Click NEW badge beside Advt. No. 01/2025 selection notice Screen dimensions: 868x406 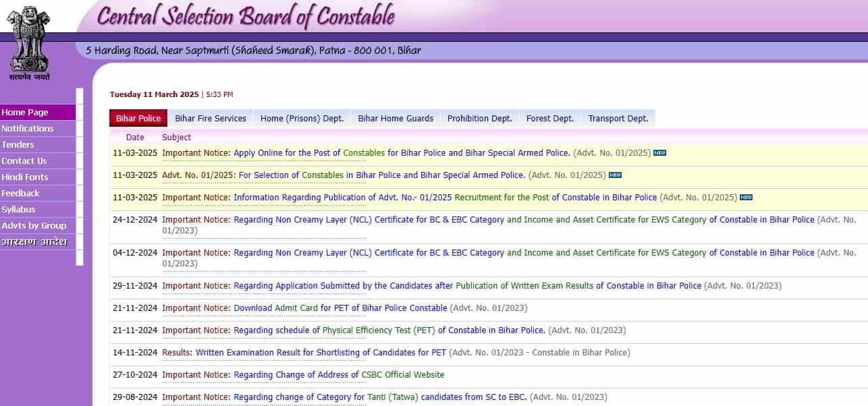(615, 175)
